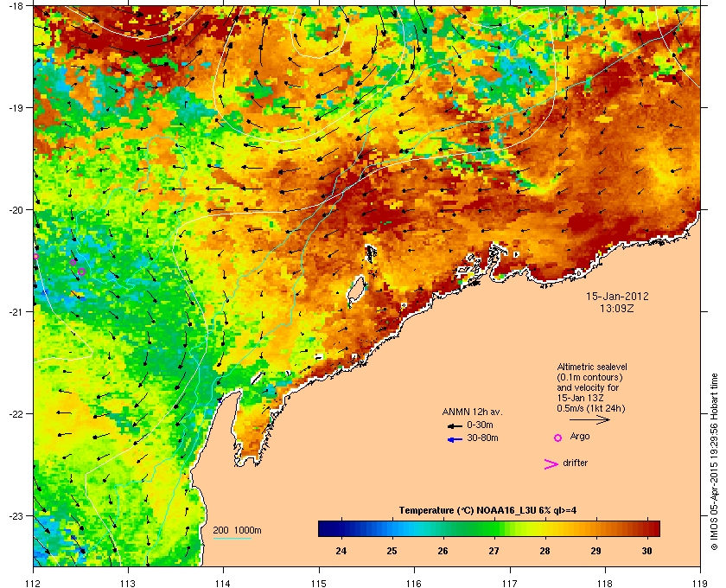Click longitude axis label 119
The height and width of the screenshot is (588, 726).
tap(700, 584)
